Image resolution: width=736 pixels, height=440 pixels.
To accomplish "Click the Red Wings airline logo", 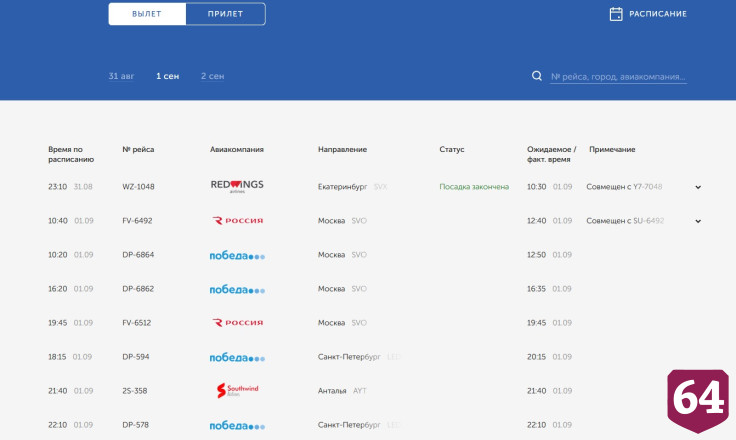I will point(237,186).
